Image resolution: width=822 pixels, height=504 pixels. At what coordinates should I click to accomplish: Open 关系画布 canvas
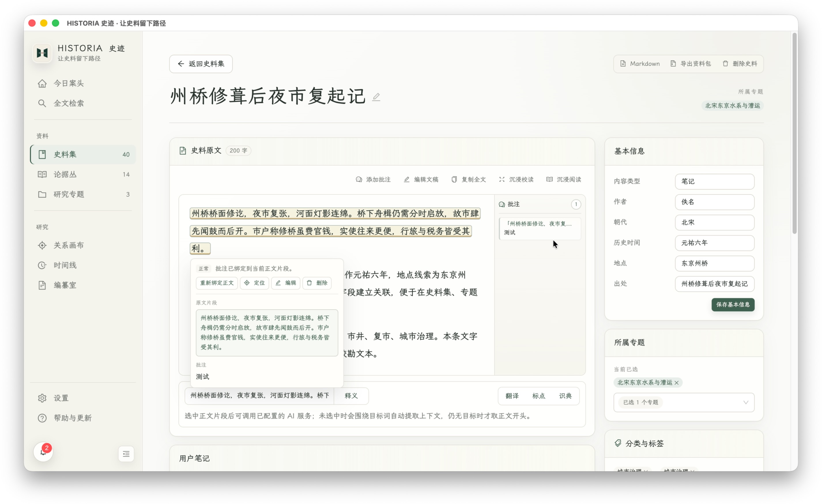[83, 245]
